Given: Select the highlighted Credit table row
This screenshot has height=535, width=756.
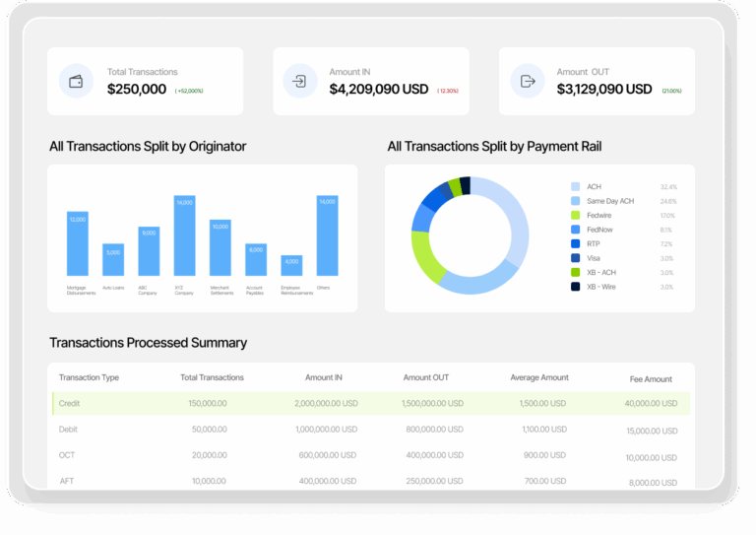Looking at the screenshot, I should click(x=371, y=403).
